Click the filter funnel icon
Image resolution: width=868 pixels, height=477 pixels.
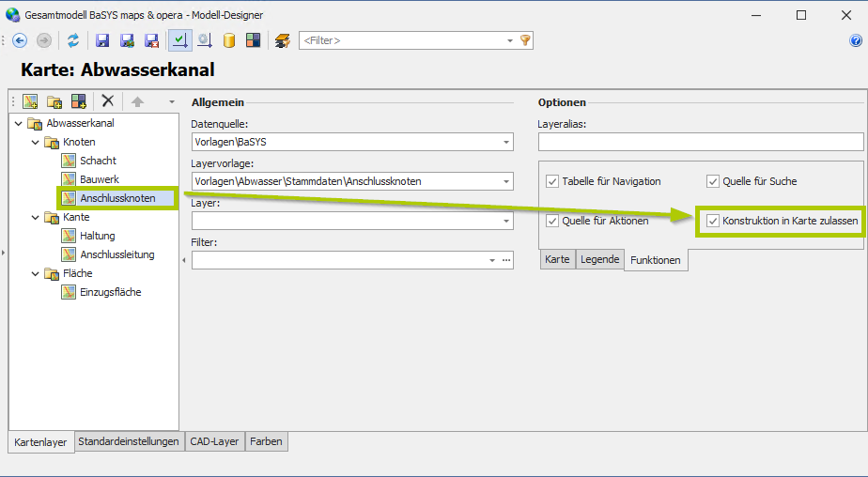(x=525, y=40)
